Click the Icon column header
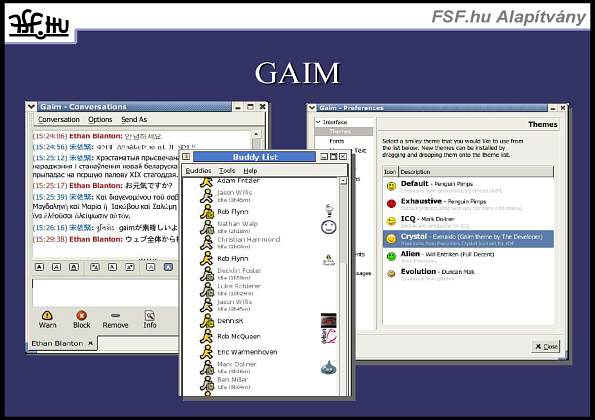The height and width of the screenshot is (420, 595). tap(390, 172)
